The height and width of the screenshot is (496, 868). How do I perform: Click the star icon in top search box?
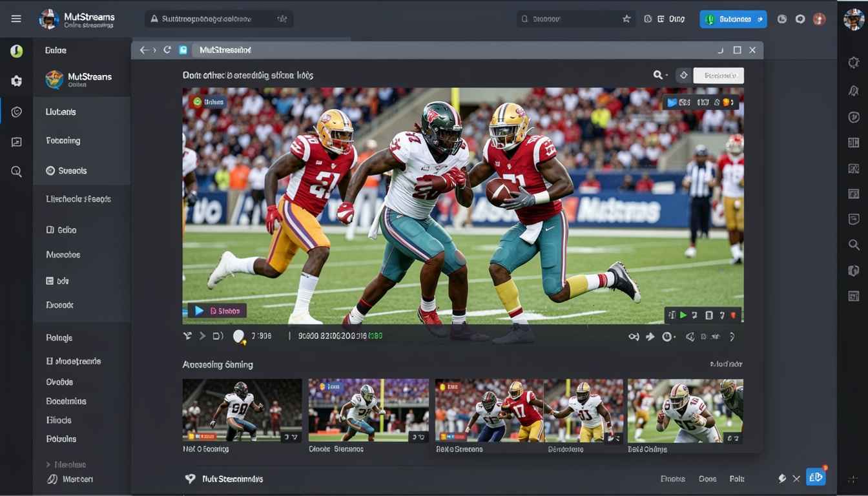click(626, 19)
